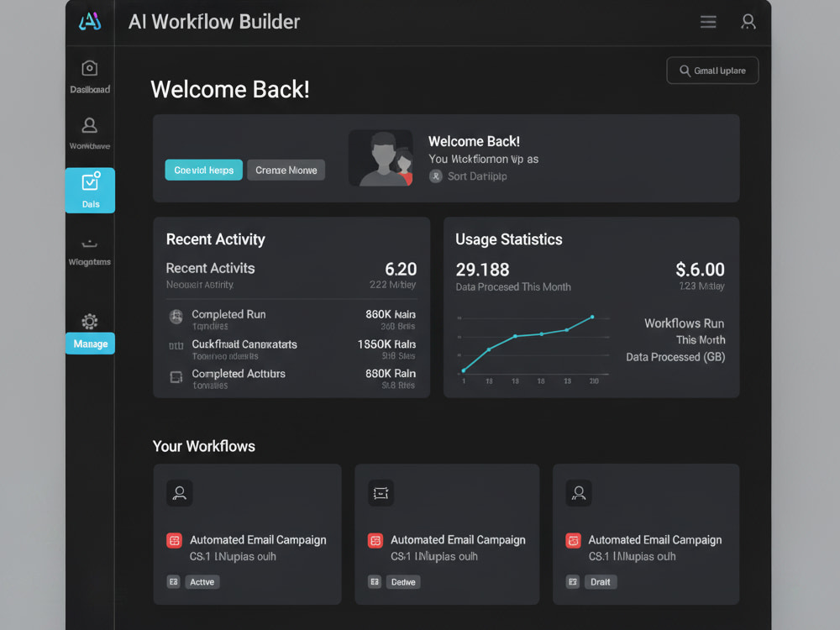Click the Gmail Uplare search field
Image resolution: width=840 pixels, height=630 pixels.
[712, 71]
